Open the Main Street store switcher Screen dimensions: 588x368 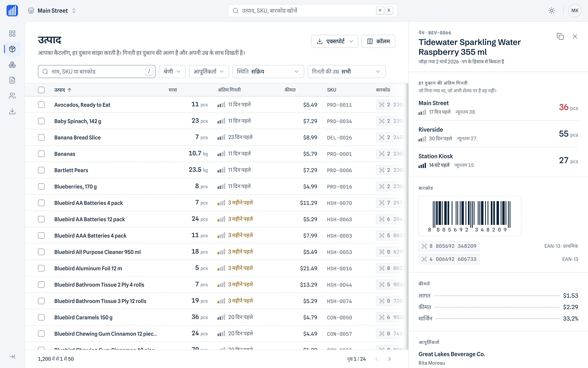pyautogui.click(x=52, y=11)
